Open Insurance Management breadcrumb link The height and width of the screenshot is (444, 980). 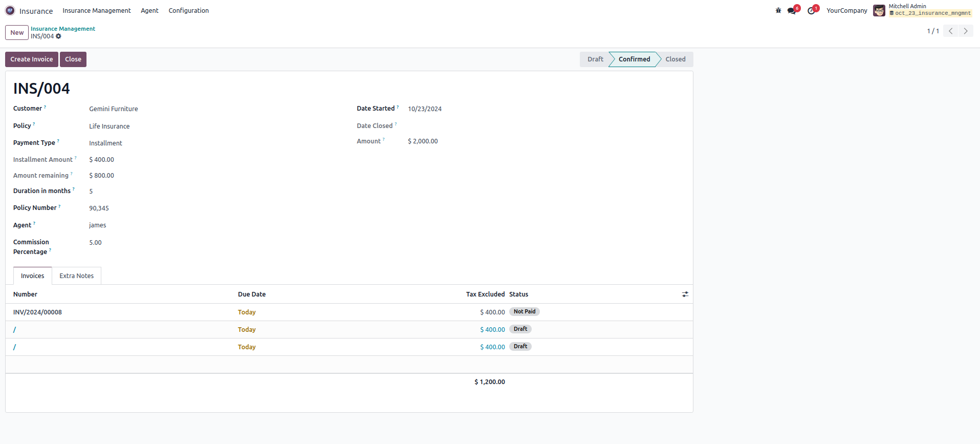[63, 29]
